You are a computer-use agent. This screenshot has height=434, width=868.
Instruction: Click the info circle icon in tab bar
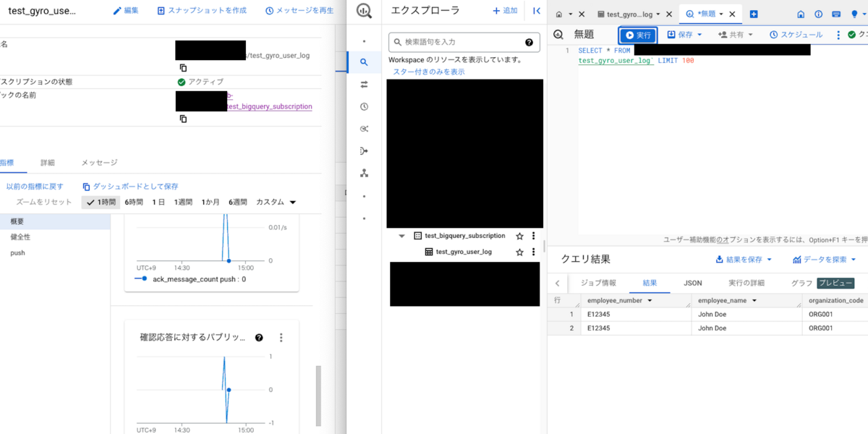[818, 14]
